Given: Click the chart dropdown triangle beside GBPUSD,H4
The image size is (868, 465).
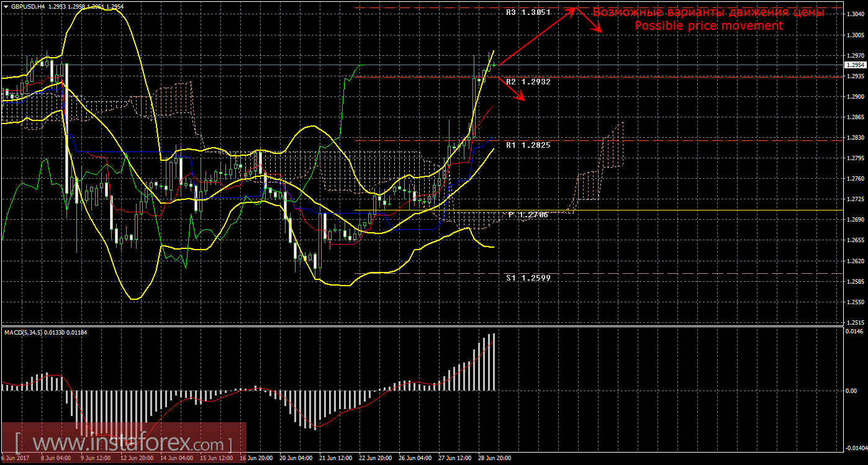Looking at the screenshot, I should [x=6, y=6].
